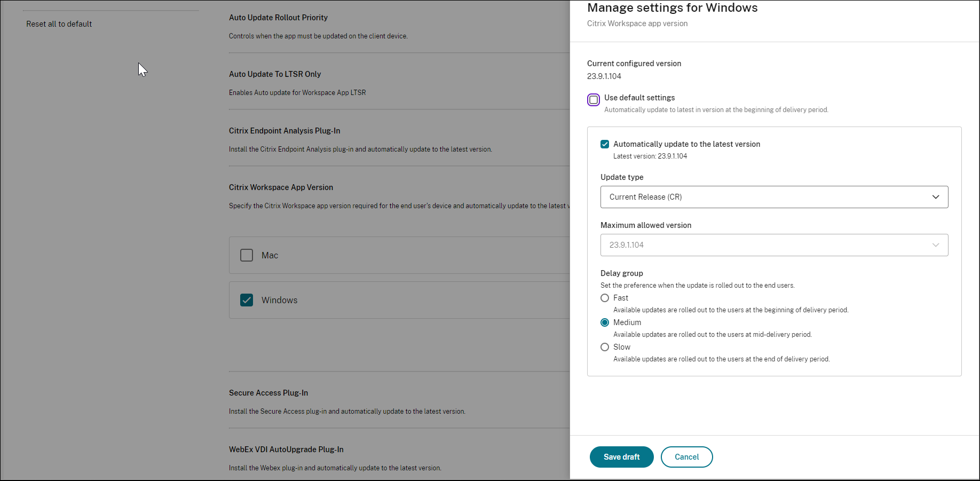Open the Secure Access Plug-In setting
Screen dimensions: 980x481
[268, 393]
